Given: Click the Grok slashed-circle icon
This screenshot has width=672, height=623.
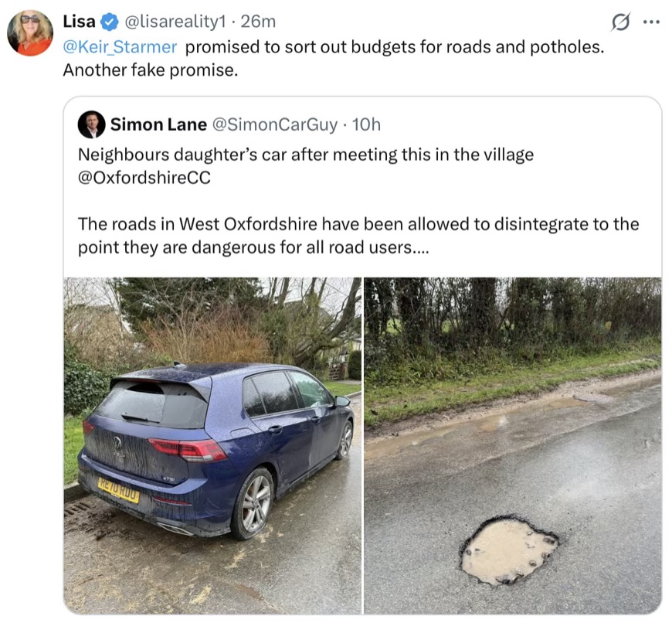Looking at the screenshot, I should (x=619, y=23).
